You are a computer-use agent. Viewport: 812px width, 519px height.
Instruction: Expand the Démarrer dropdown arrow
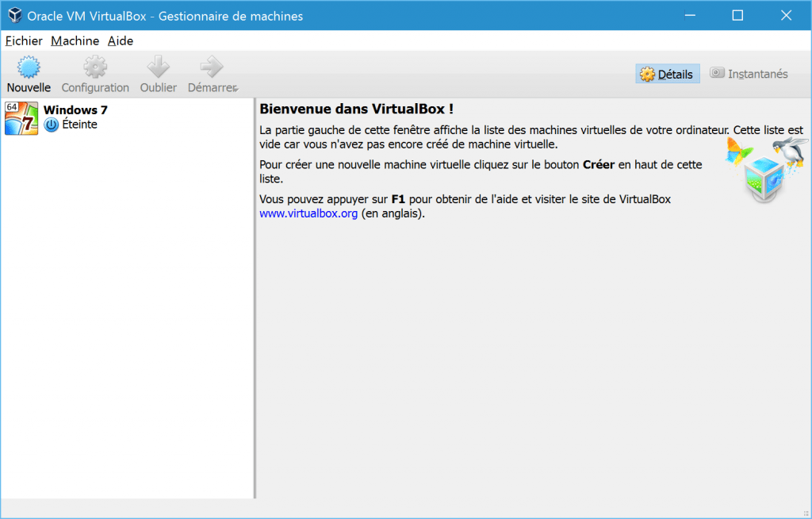(x=236, y=89)
